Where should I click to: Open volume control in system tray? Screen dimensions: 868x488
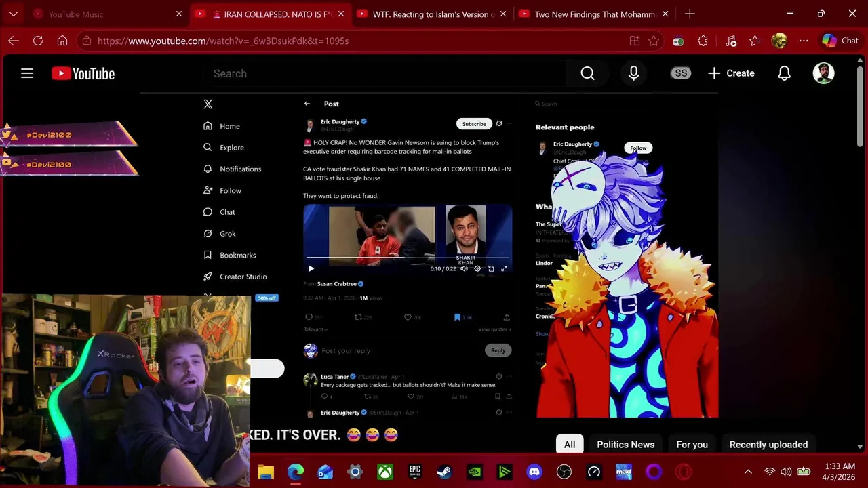(x=786, y=472)
